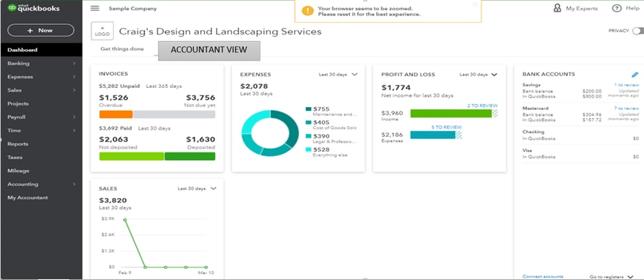Click the $528 Everything else swatch
This screenshot has height=280, width=644.
tap(308, 150)
